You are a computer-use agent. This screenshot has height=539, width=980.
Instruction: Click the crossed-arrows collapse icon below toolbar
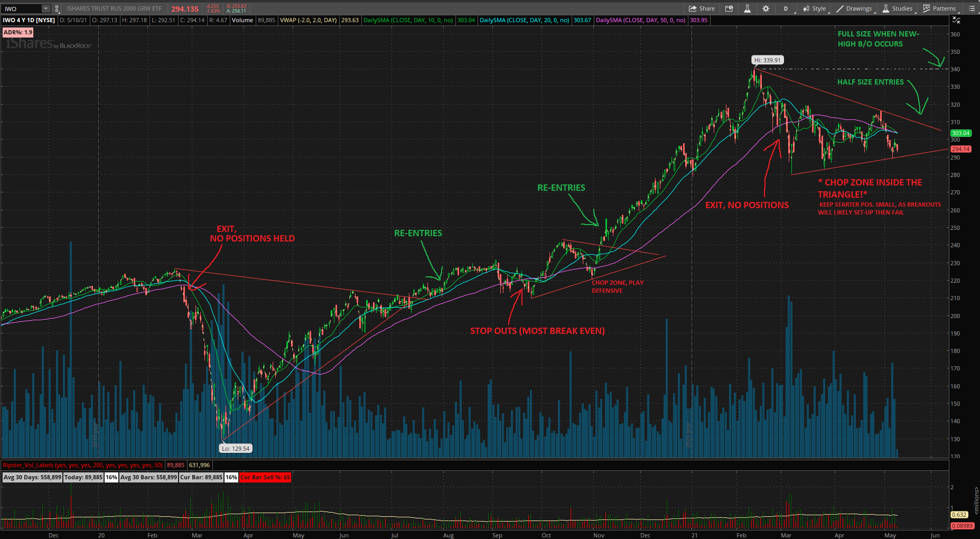click(956, 20)
